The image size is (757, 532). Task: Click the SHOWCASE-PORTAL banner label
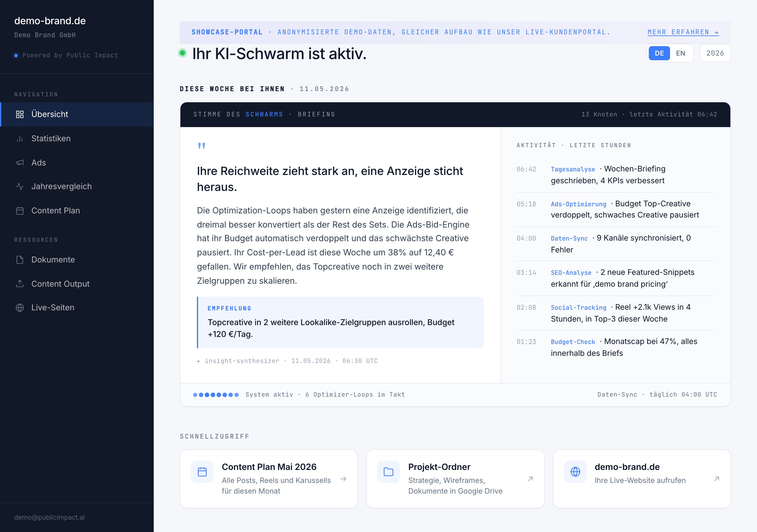[x=227, y=32]
